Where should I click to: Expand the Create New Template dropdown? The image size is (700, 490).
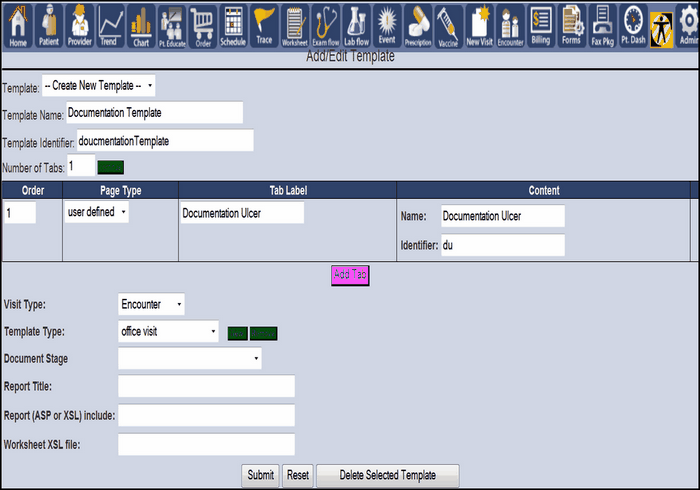pos(98,87)
